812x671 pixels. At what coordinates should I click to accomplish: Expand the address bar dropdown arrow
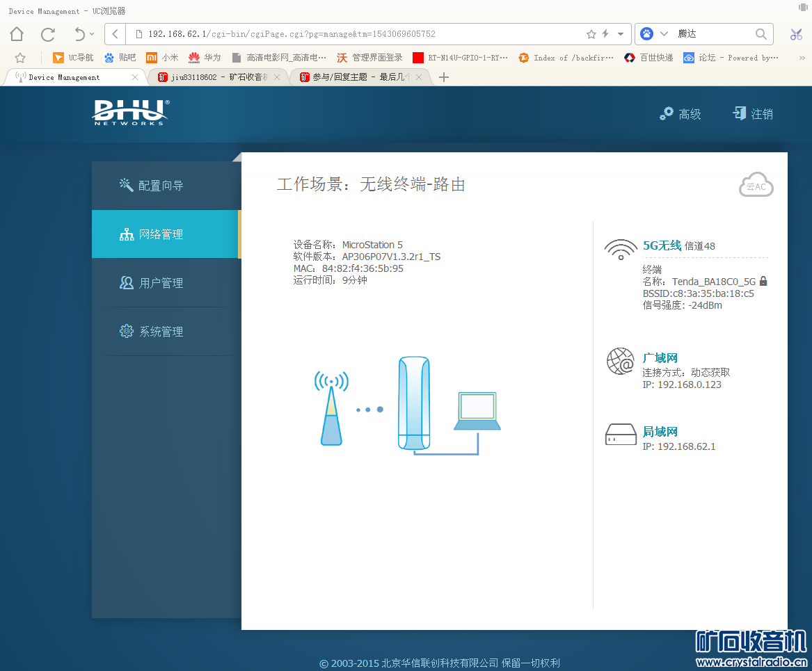[621, 34]
